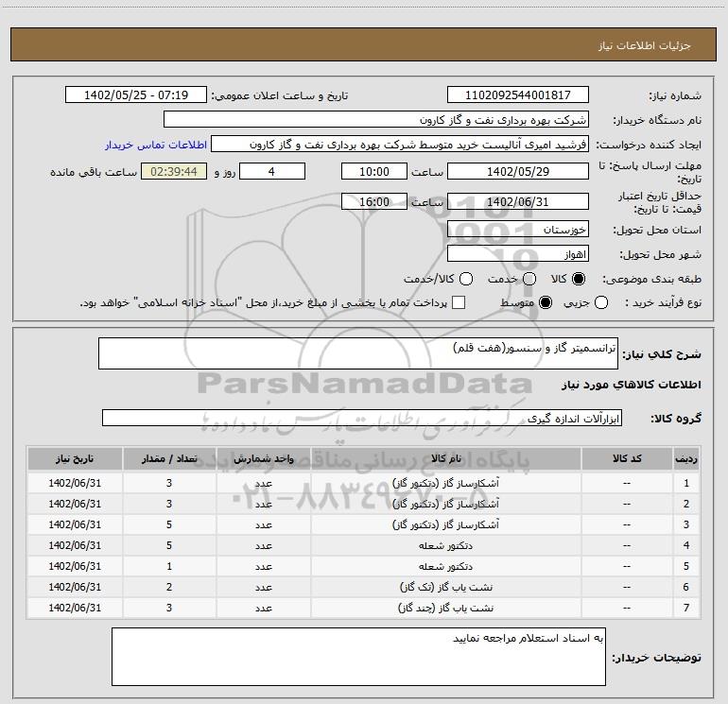Click the deadline time field 10:00

374,171
